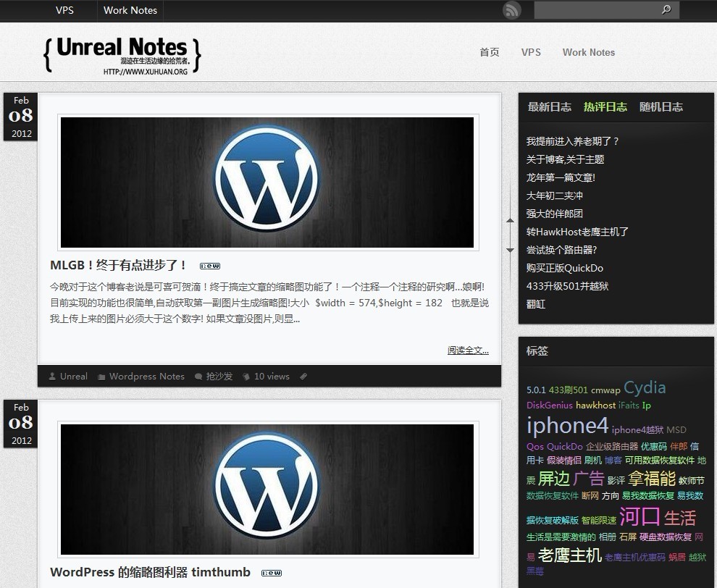Open VPS in top black bar
The width and height of the screenshot is (717, 588).
click(64, 10)
